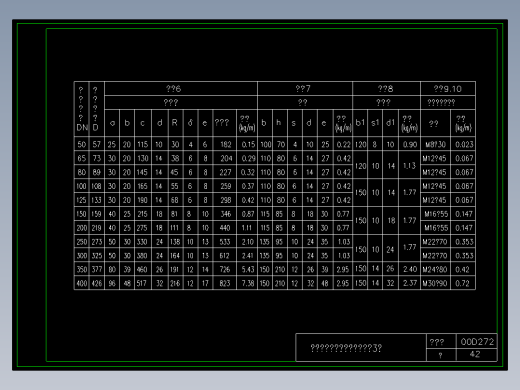520x390 pixels.
Task: Click the a value '96'
Action: [112, 283]
